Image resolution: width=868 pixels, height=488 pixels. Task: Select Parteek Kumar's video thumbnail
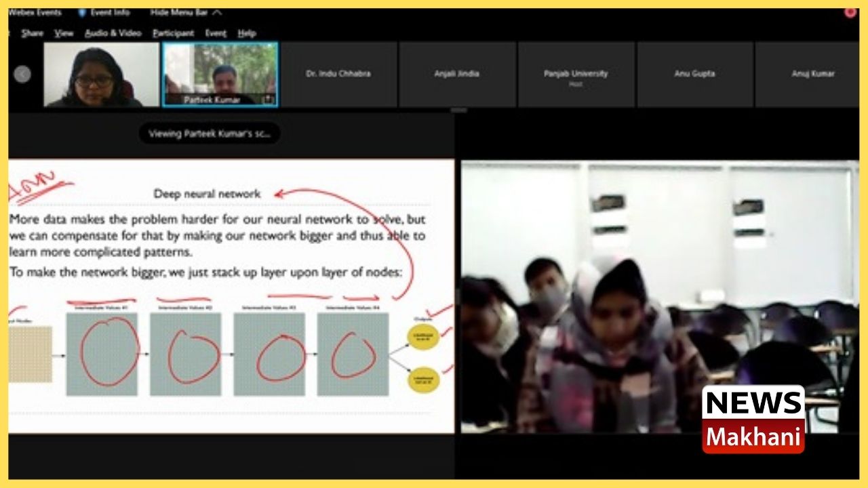[x=220, y=73]
